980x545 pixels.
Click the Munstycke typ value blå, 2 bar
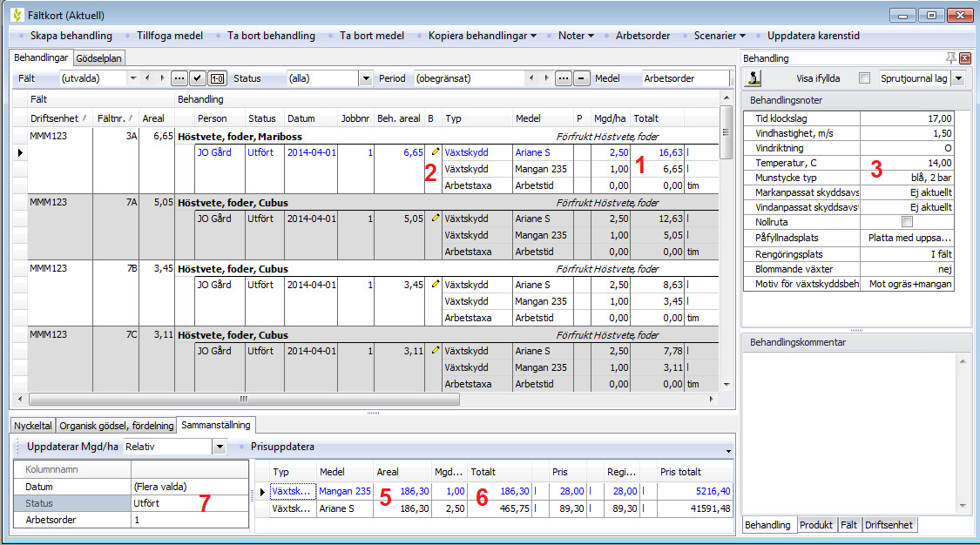click(x=907, y=178)
